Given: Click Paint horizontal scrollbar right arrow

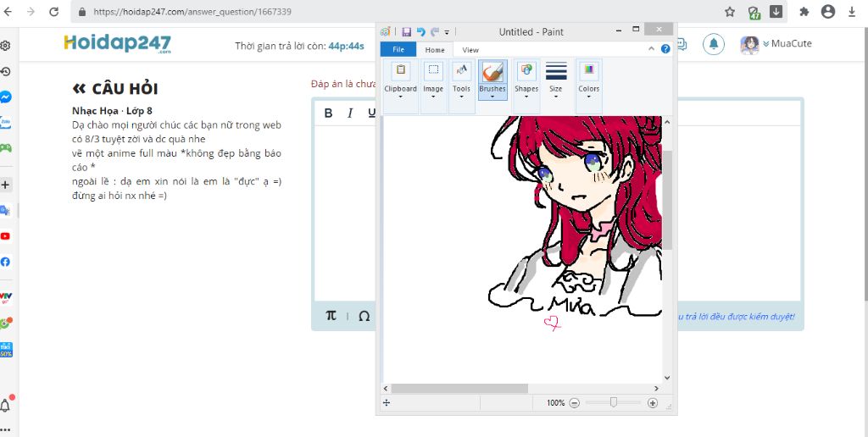Looking at the screenshot, I should (657, 389).
